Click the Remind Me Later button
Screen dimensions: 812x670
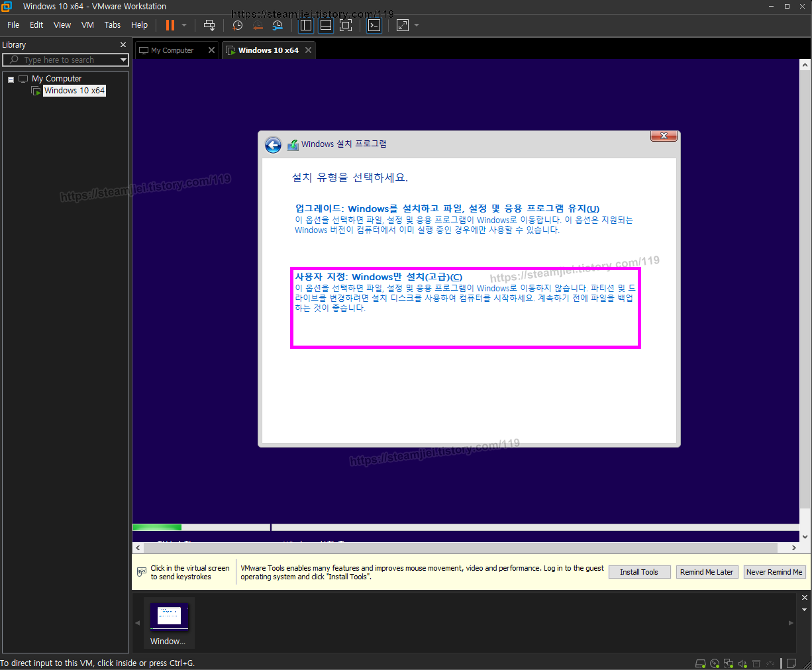click(x=707, y=572)
